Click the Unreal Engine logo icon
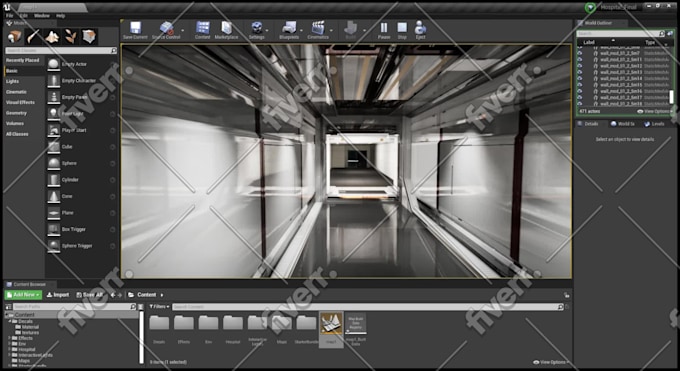This screenshot has height=371, width=680. pyautogui.click(x=7, y=7)
